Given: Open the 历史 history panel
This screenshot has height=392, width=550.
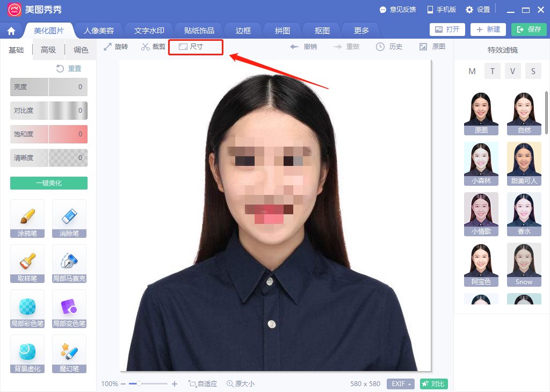Looking at the screenshot, I should (x=389, y=47).
